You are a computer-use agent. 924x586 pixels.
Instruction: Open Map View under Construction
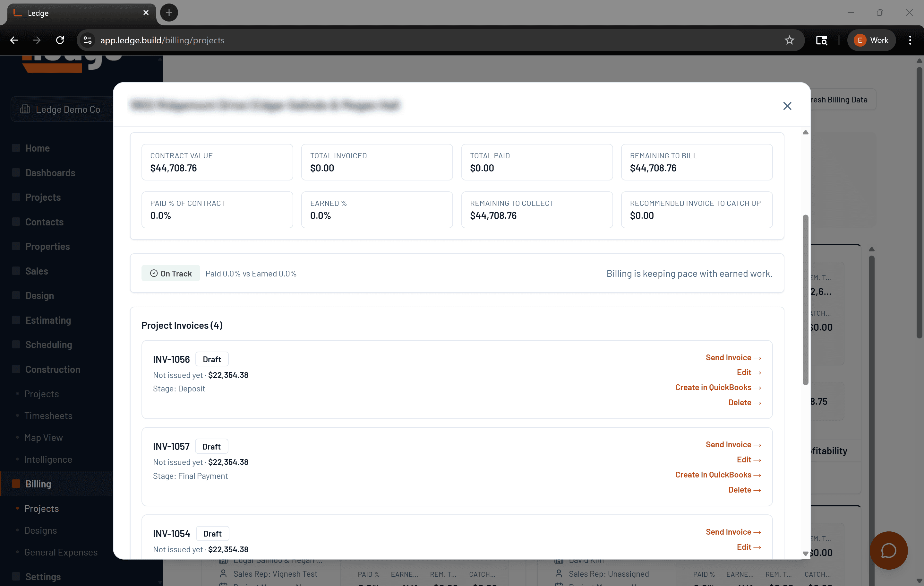(43, 437)
